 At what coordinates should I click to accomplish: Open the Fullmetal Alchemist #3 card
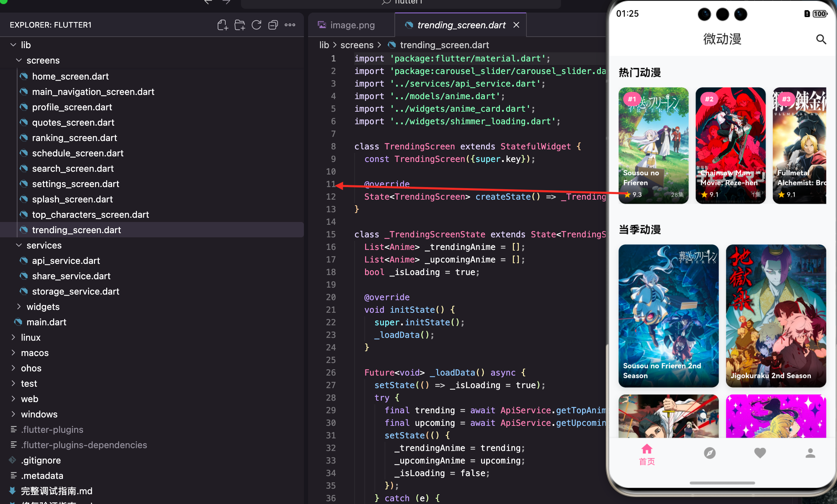coord(800,145)
